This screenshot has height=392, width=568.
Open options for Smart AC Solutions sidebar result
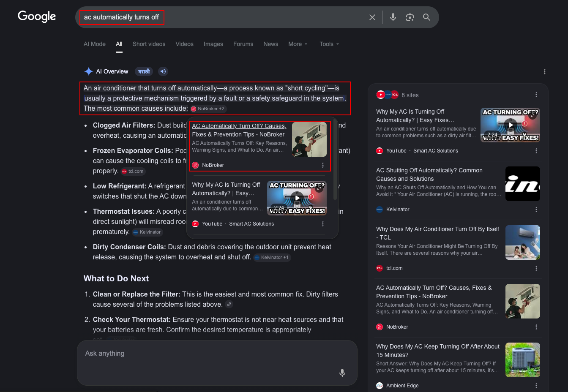click(x=536, y=151)
